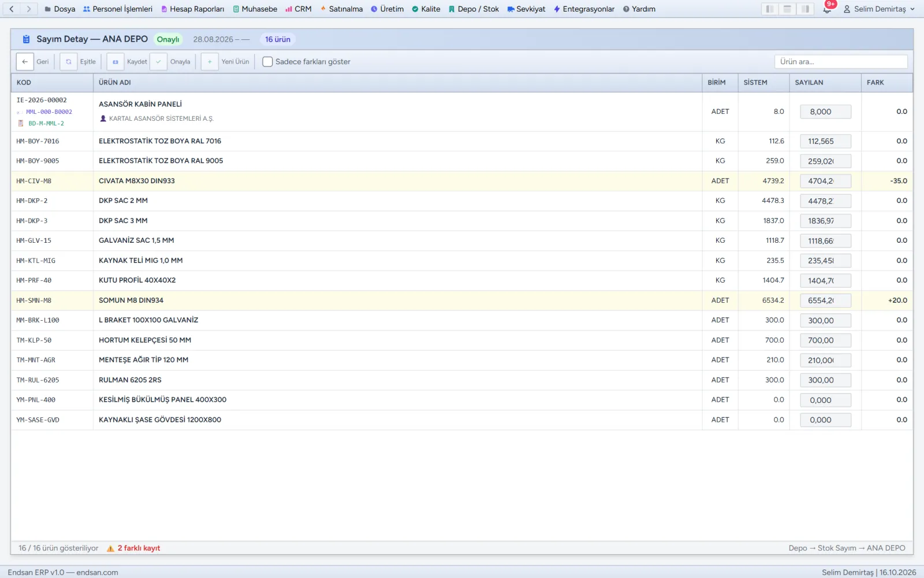Viewport: 924px width, 578px height.
Task: Sort by the FARK column header
Action: pos(875,83)
